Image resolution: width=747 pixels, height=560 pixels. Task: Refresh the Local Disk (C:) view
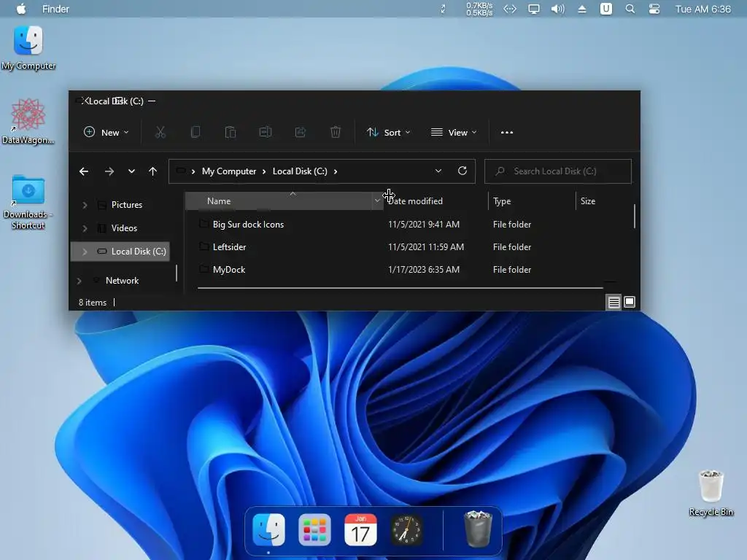pyautogui.click(x=462, y=171)
